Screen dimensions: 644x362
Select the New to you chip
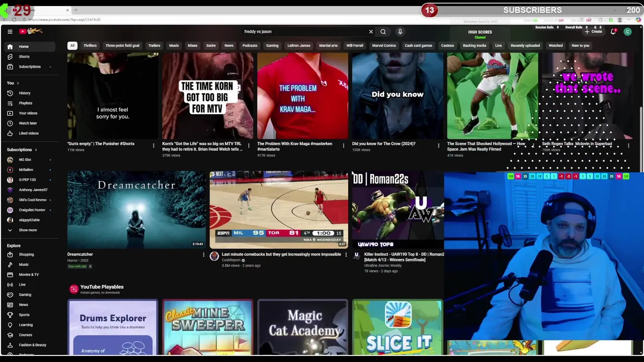click(x=580, y=45)
